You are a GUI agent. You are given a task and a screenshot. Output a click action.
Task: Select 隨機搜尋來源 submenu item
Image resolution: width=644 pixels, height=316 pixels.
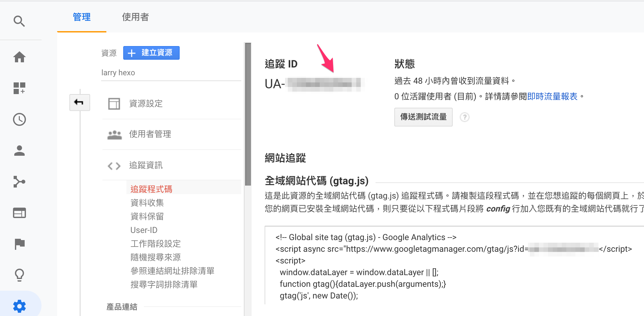click(x=155, y=257)
